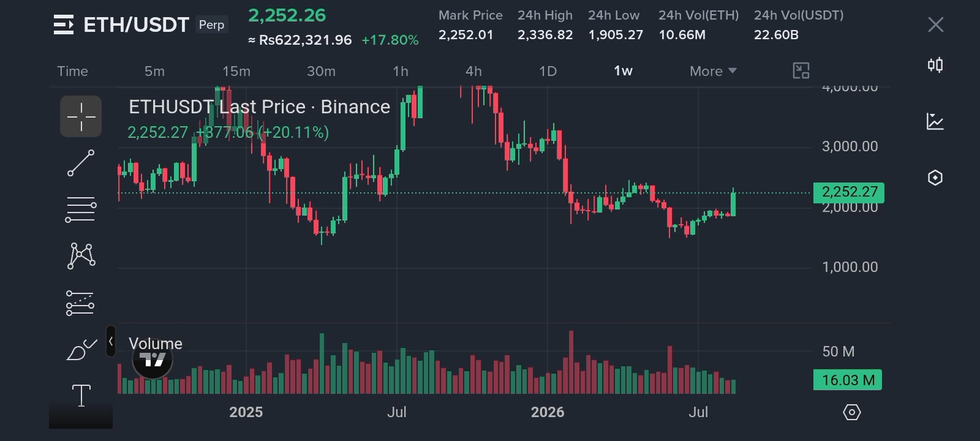Open the ETH/USDT pair selector
The image size is (980, 441).
[136, 24]
